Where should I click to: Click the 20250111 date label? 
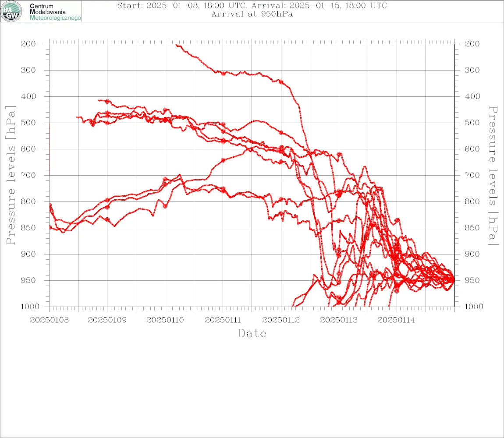click(223, 320)
